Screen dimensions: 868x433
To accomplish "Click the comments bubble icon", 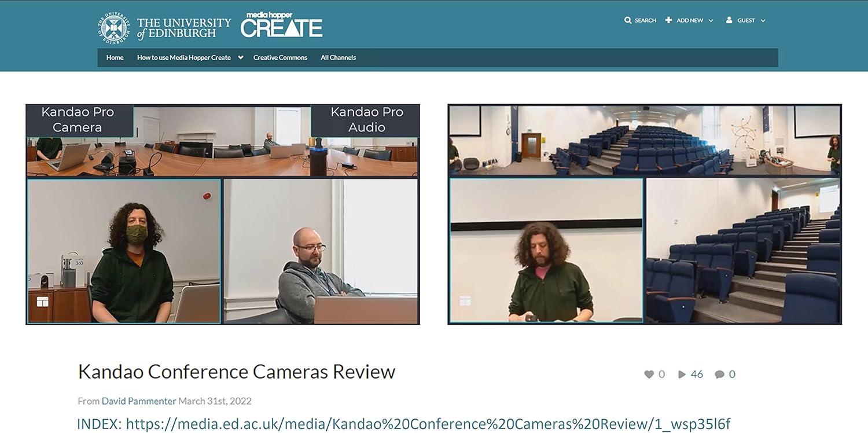I will click(719, 375).
